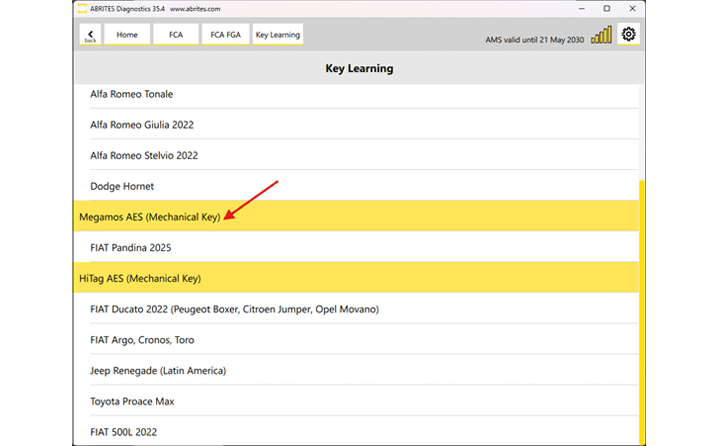
Task: Click the ABRITES app logo icon
Action: tap(81, 8)
